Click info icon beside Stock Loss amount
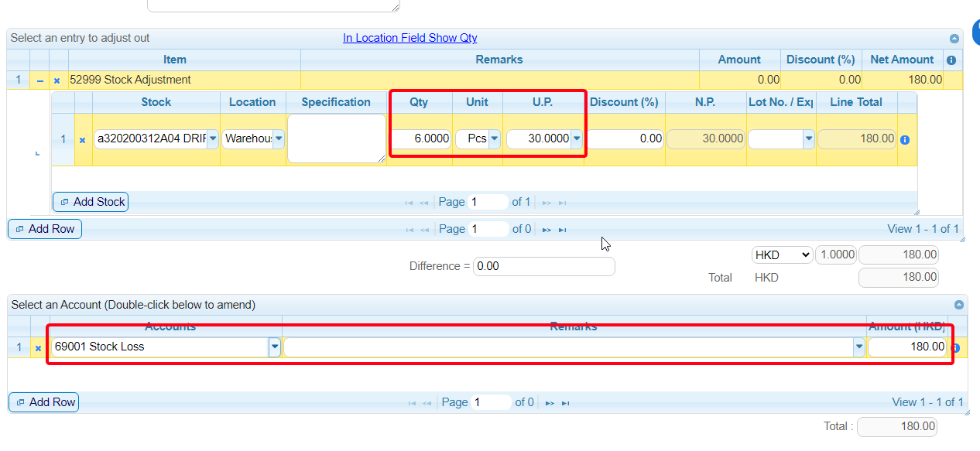This screenshot has height=451, width=980. [x=954, y=348]
